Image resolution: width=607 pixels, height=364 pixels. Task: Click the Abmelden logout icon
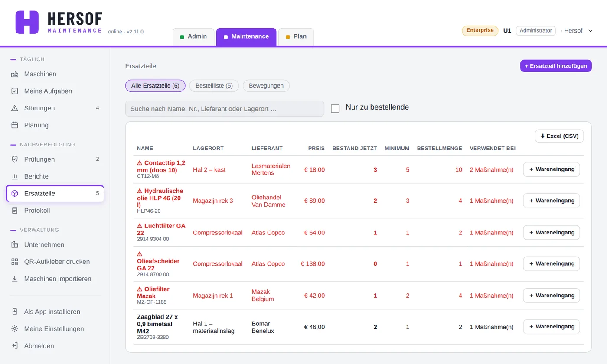[x=15, y=346]
